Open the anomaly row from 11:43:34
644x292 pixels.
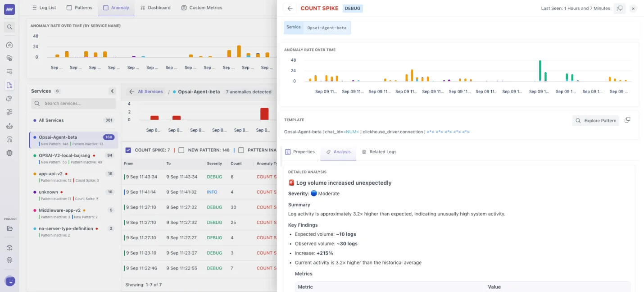coord(200,177)
